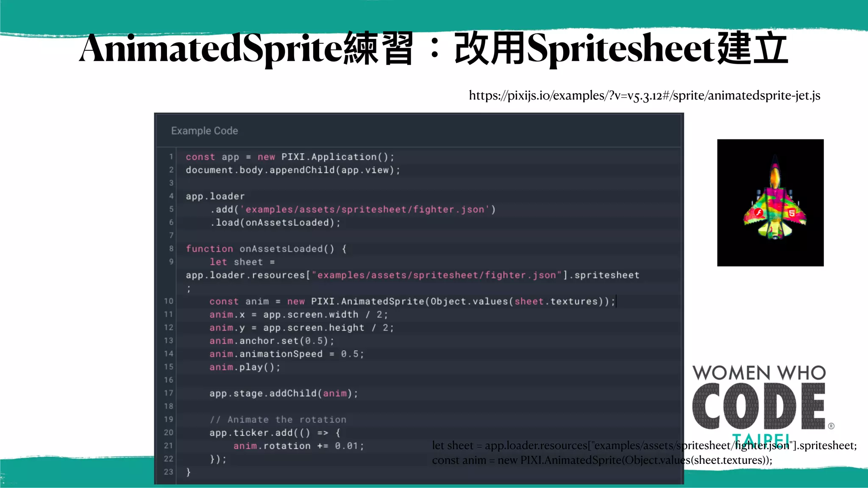Click the 'anim.animationSpeed = 0.5;' line

click(x=287, y=354)
